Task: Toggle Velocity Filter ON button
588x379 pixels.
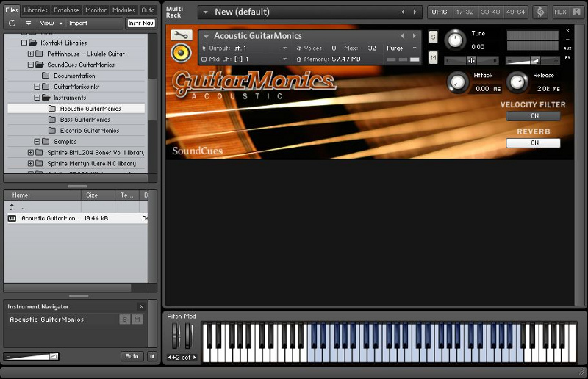Action: 534,116
